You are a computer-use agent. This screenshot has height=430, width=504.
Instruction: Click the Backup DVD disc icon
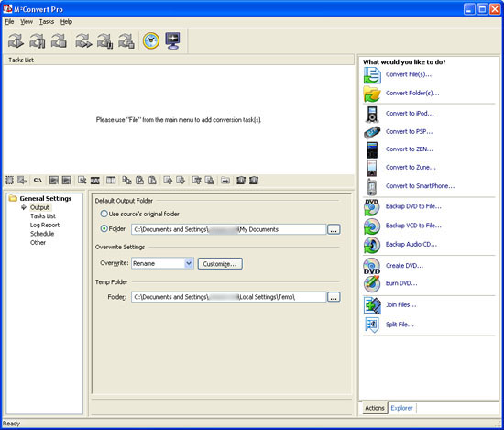point(372,207)
